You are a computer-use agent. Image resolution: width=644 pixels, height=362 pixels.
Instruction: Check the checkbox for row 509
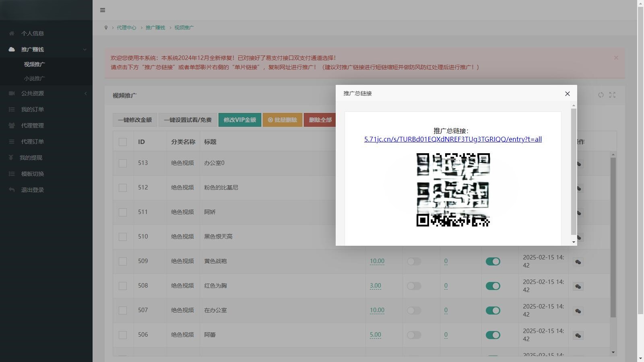point(123,261)
